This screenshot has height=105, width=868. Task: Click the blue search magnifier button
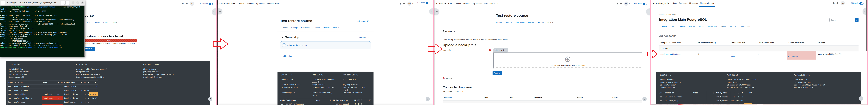click(857, 20)
